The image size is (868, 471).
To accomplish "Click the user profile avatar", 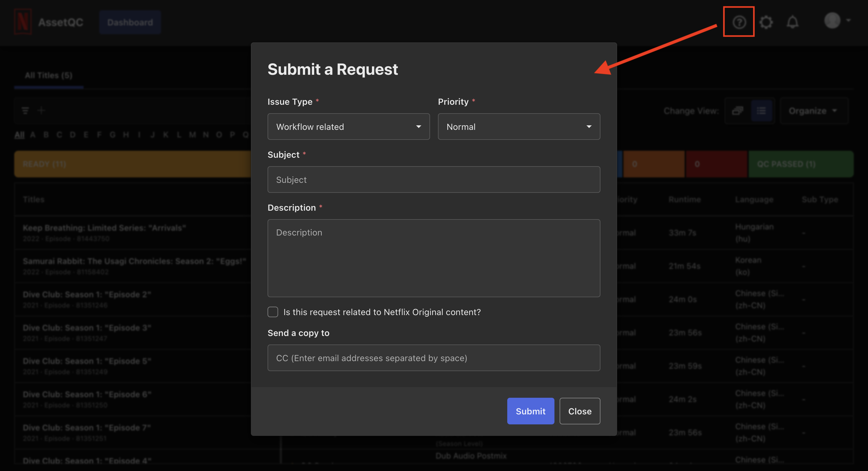I will [832, 21].
